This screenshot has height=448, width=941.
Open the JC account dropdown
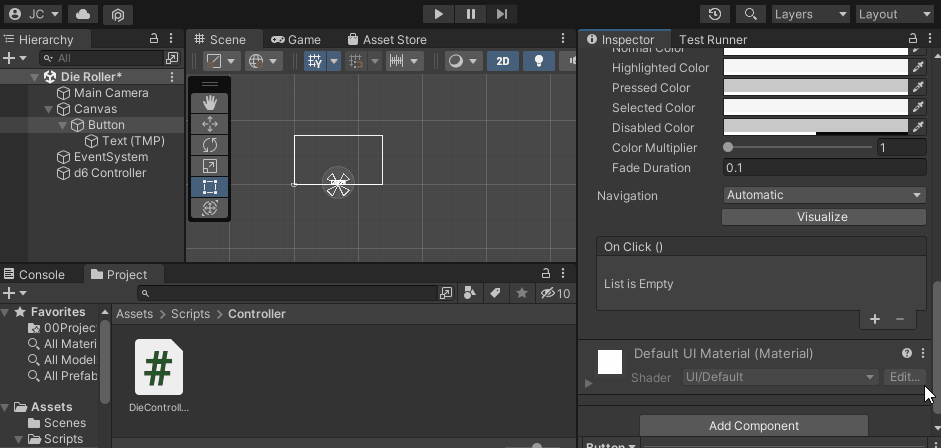35,14
